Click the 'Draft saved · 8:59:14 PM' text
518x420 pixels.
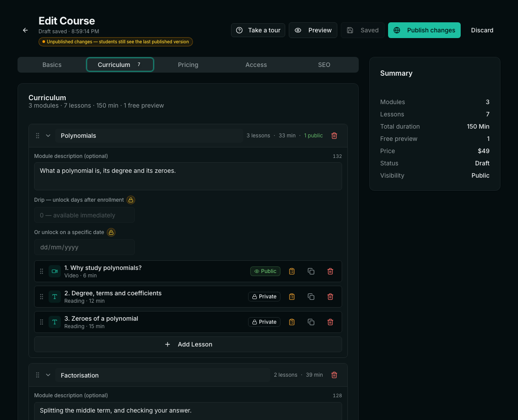(x=69, y=31)
